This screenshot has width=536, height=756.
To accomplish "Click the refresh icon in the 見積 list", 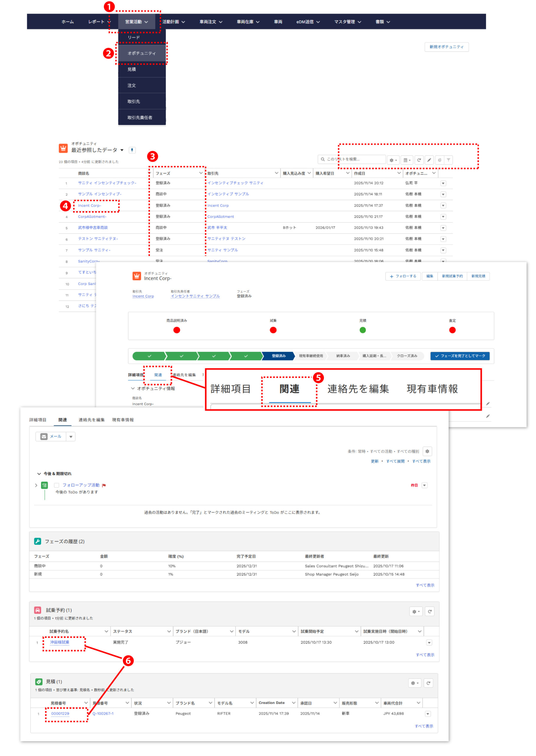I will [428, 683].
